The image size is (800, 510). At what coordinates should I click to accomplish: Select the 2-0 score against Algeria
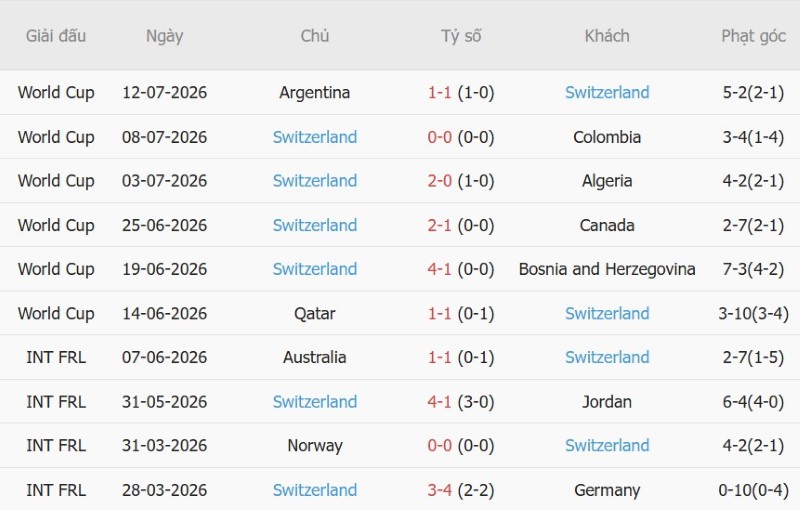[439, 181]
